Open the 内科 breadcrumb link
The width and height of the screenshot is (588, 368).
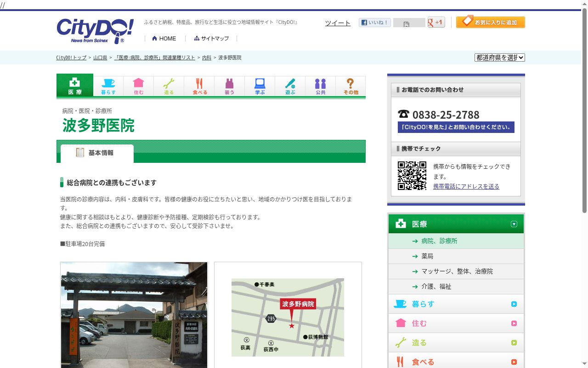coord(207,57)
